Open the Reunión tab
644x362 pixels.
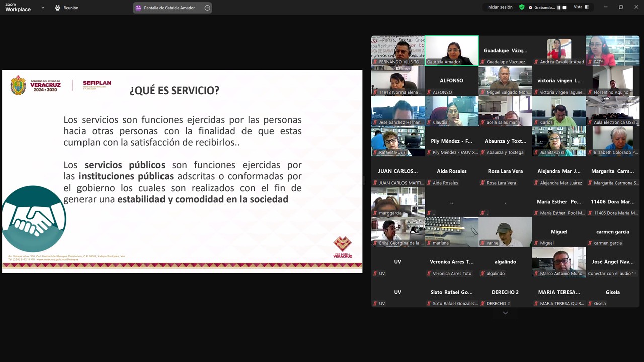66,8
